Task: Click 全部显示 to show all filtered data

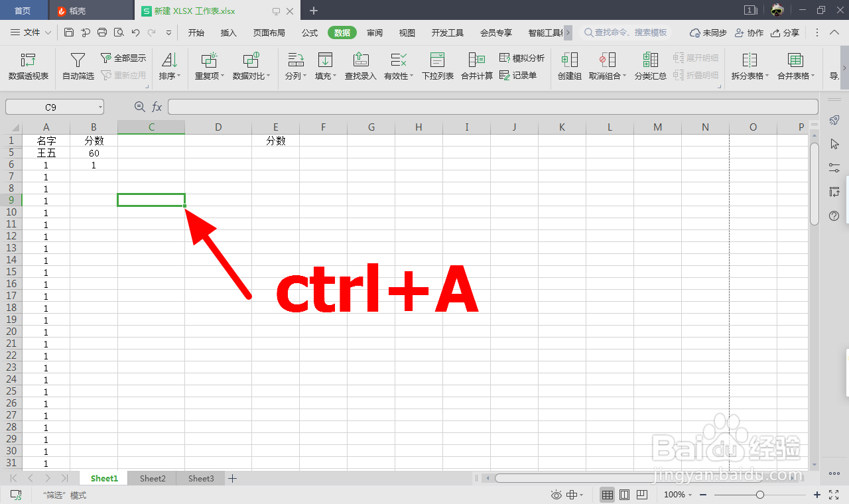Action: tap(123, 58)
